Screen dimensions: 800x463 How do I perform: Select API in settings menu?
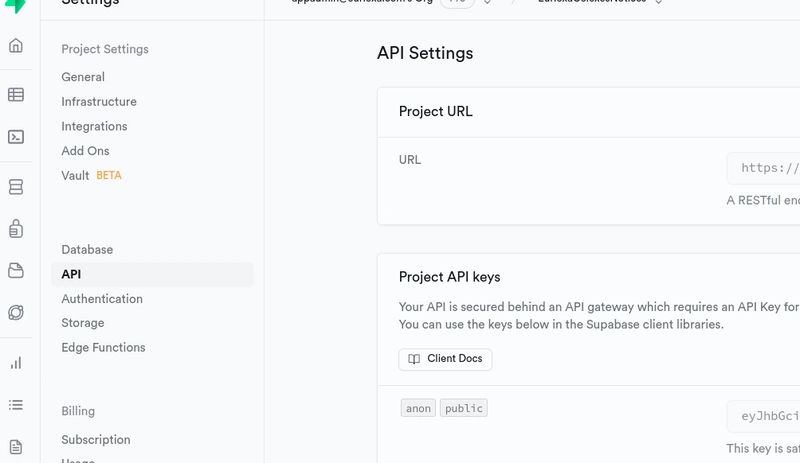[x=152, y=274]
